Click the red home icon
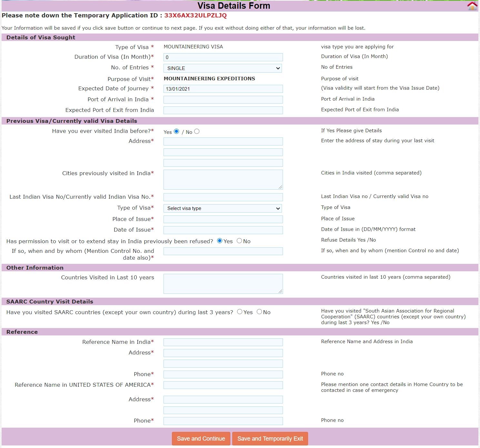The image size is (480, 448). tap(472, 6)
